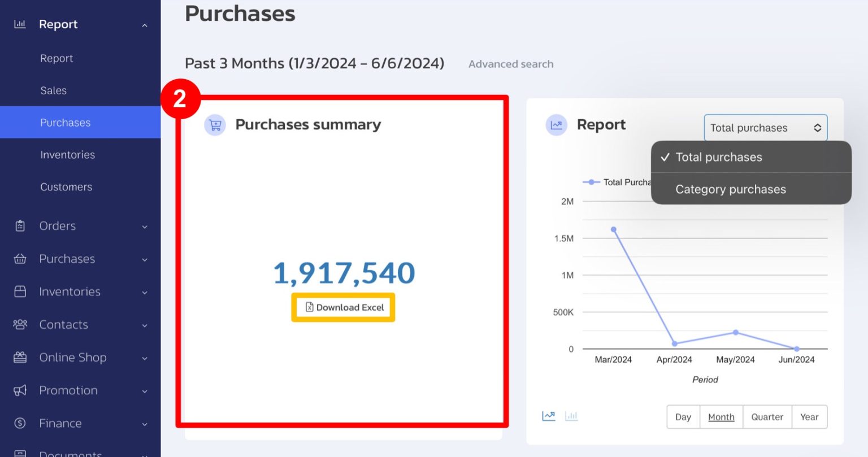This screenshot has height=457, width=868.
Task: Click the Promotion megaphone icon
Action: coord(20,390)
